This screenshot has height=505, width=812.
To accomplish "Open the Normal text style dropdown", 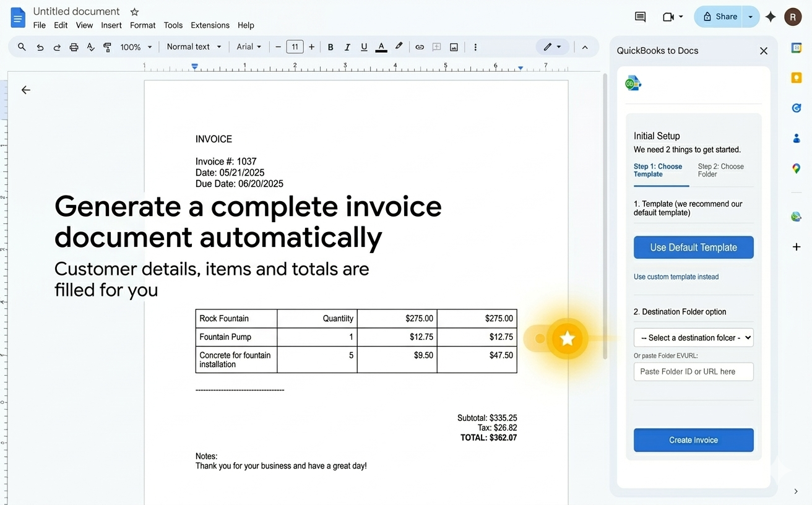I will [x=193, y=46].
